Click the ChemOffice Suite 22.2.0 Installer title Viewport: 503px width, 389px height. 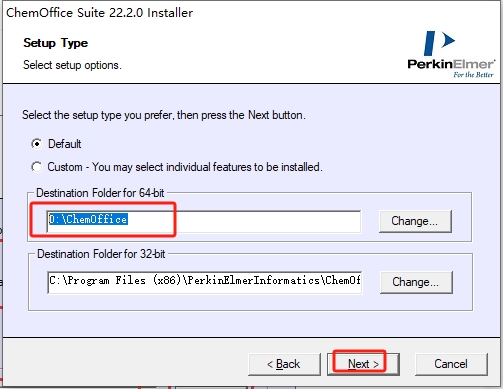click(x=99, y=13)
